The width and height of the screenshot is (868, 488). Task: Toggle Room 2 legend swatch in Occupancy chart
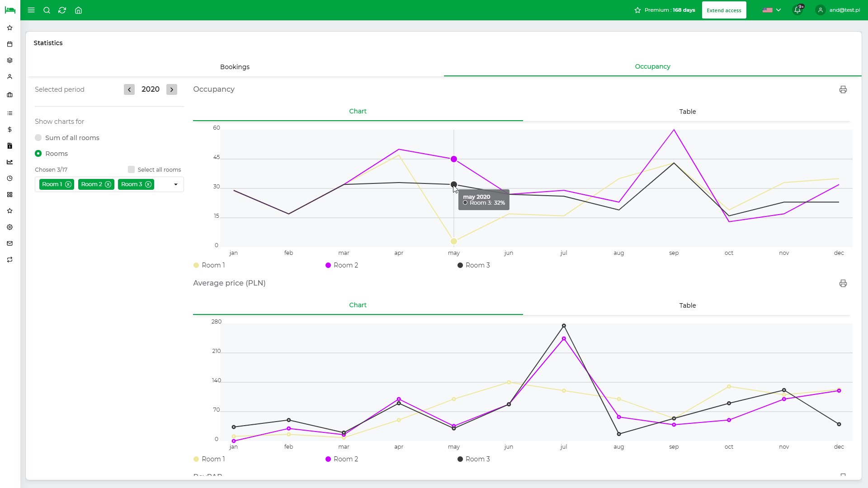328,265
